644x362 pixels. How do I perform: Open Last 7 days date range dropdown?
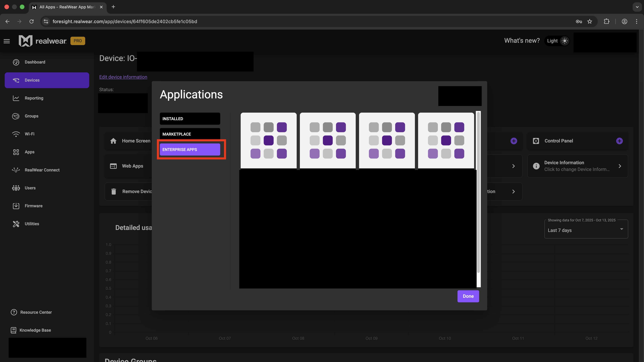pos(586,229)
